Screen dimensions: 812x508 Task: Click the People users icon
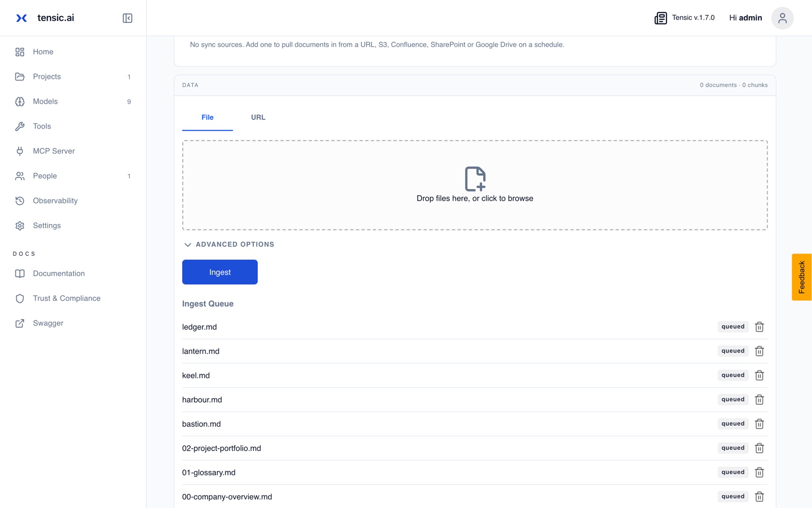pos(20,176)
